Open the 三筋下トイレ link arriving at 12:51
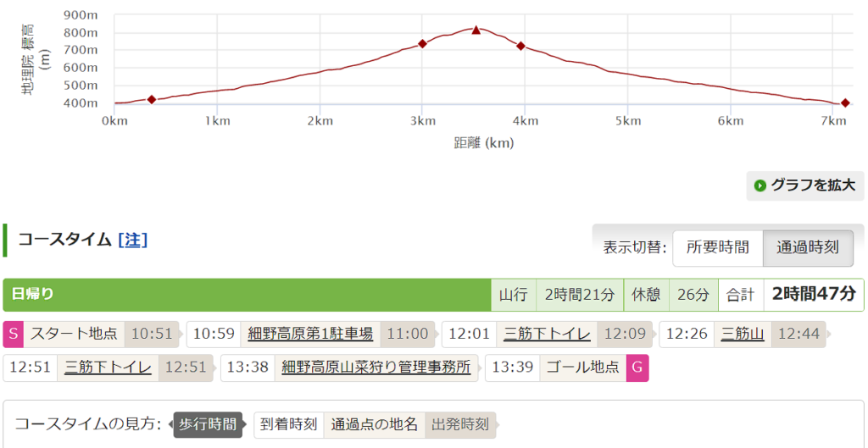 [x=108, y=368]
